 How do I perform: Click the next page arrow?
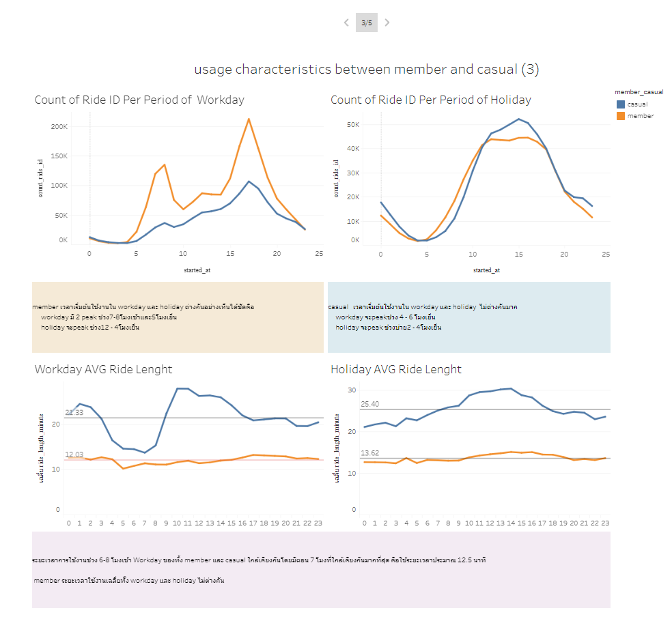pos(387,23)
